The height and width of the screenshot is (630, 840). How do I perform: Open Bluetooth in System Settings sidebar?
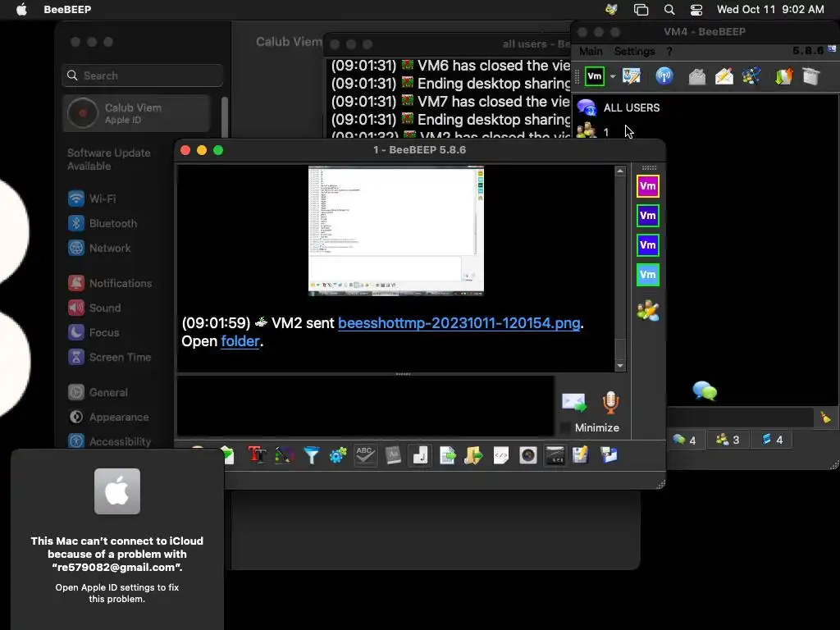(x=103, y=223)
